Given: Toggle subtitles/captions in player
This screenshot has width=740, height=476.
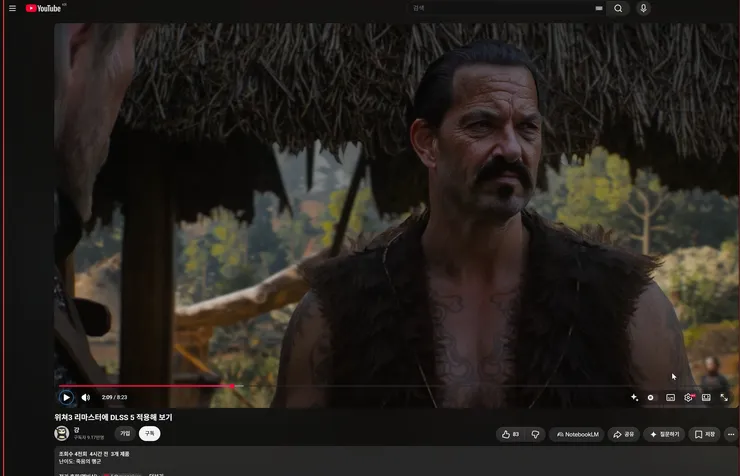Looking at the screenshot, I should [670, 398].
